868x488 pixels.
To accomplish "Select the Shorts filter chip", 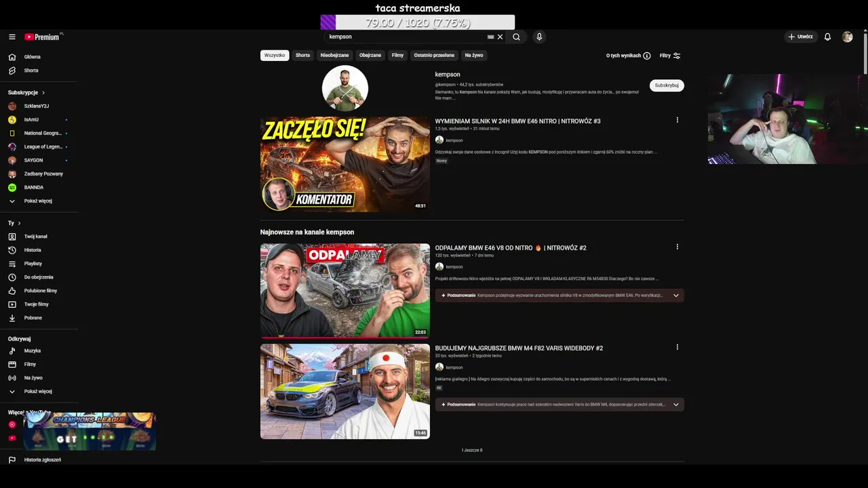I will (302, 56).
